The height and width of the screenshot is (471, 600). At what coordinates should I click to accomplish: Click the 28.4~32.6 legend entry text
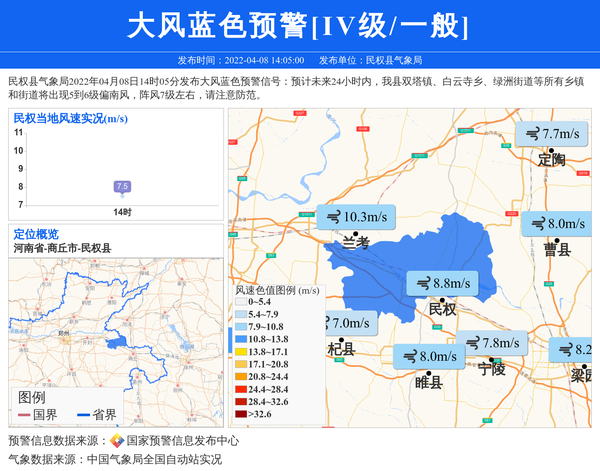(268, 402)
